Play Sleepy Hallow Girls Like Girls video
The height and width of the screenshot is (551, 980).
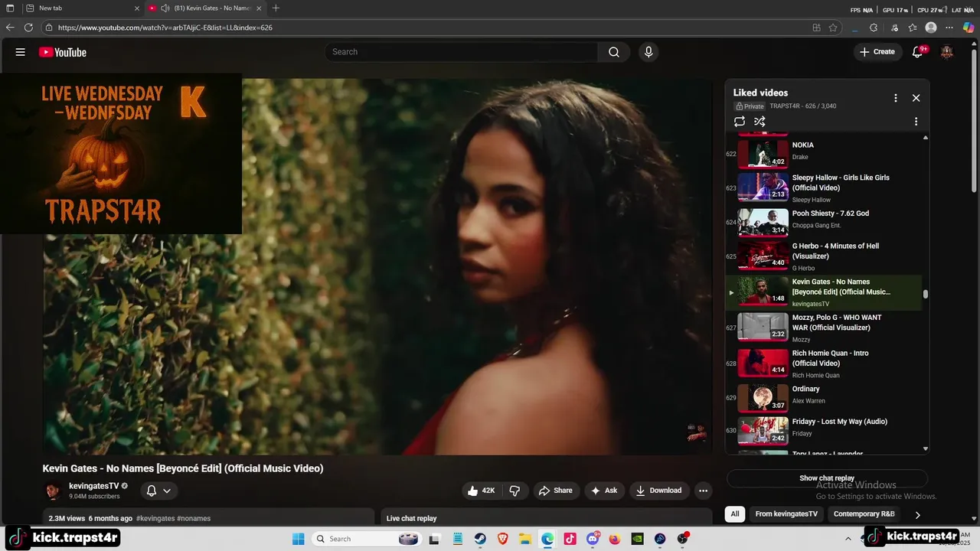pos(823,187)
